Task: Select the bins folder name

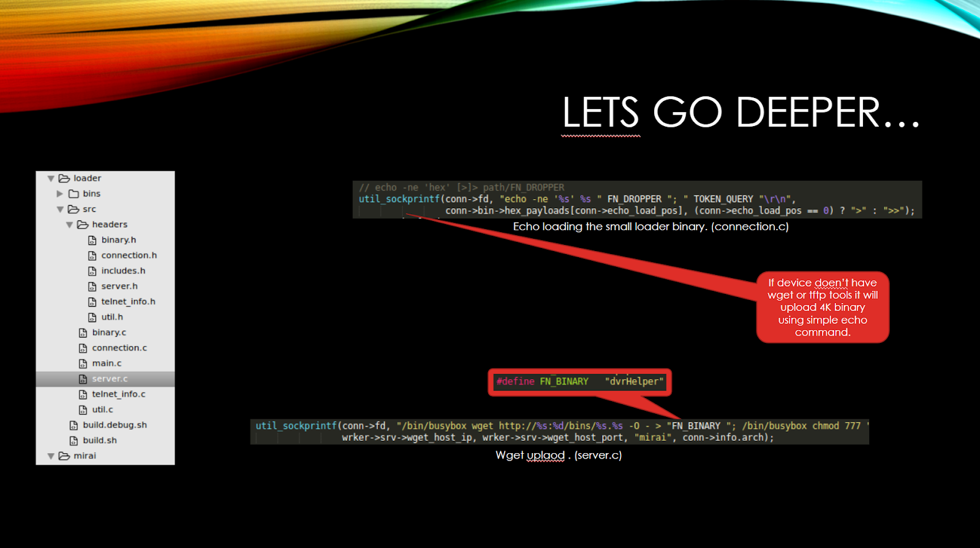Action: pyautogui.click(x=92, y=193)
